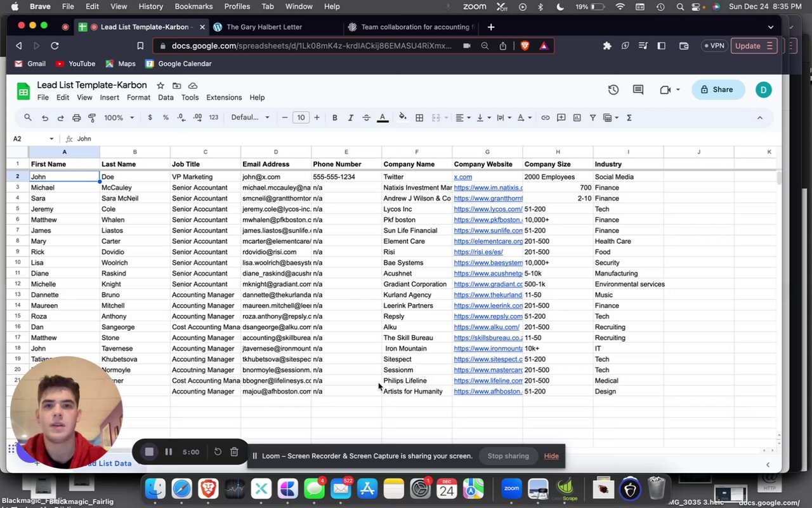Undo the last action in Sheets toolbar
The image size is (812, 508).
point(45,117)
